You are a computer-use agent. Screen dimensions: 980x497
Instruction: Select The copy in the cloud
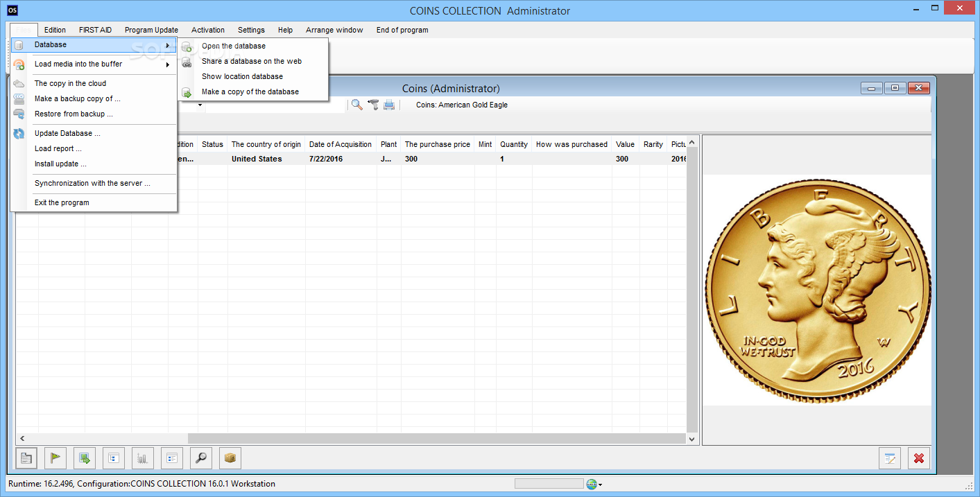pyautogui.click(x=70, y=83)
